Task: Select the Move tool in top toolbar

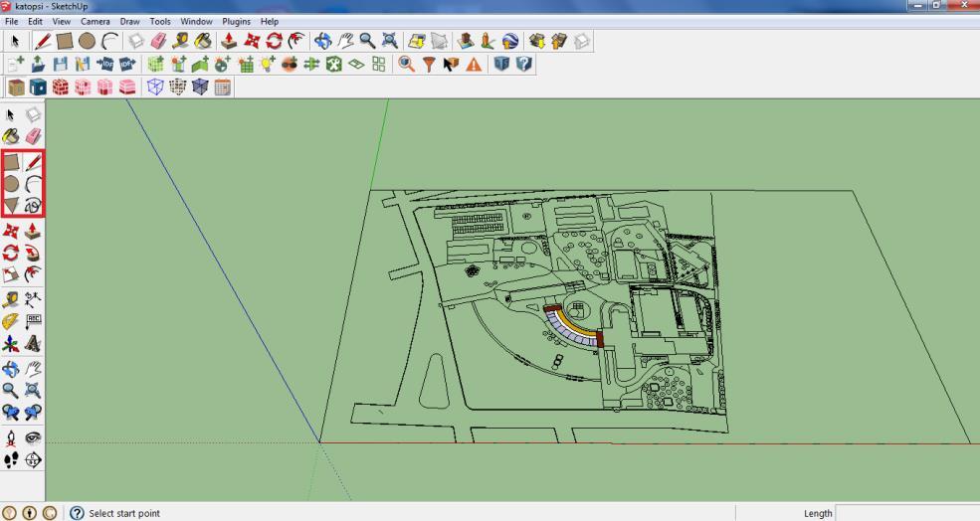Action: (x=252, y=41)
